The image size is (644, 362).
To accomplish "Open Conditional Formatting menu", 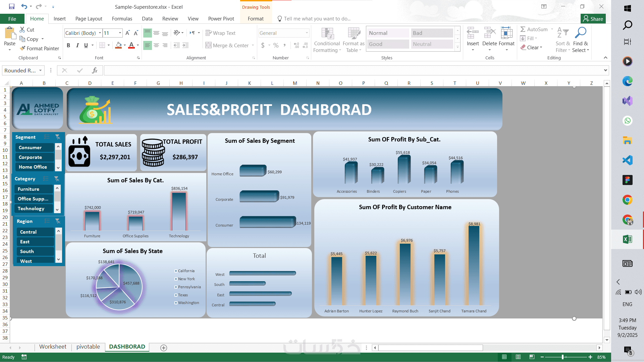I will (x=327, y=40).
